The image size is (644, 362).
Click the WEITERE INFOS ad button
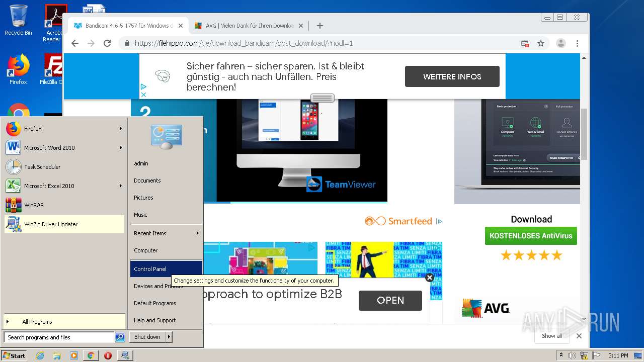452,76
